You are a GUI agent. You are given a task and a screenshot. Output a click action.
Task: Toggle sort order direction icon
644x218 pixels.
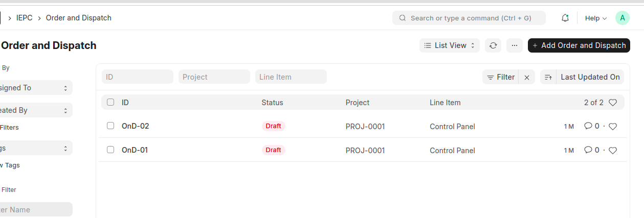(548, 77)
